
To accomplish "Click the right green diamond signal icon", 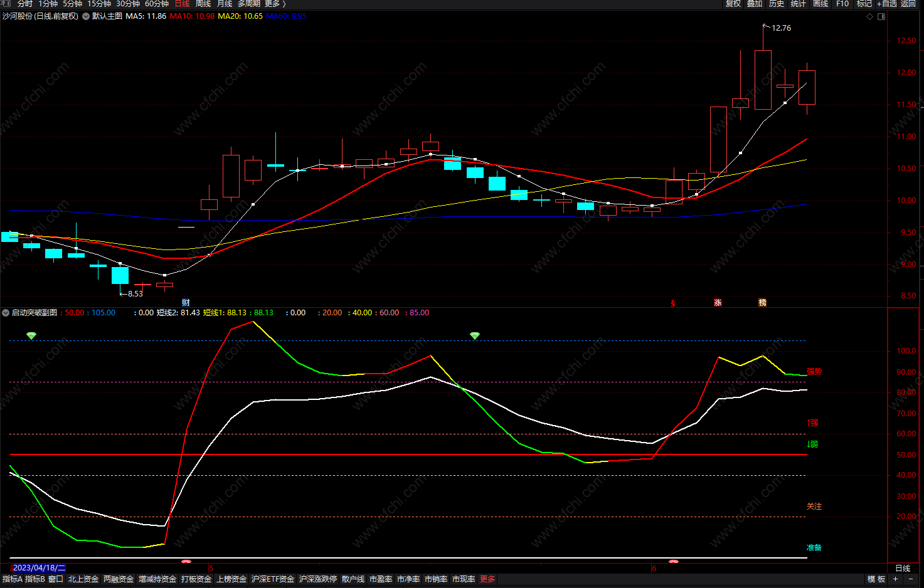I will 475,336.
